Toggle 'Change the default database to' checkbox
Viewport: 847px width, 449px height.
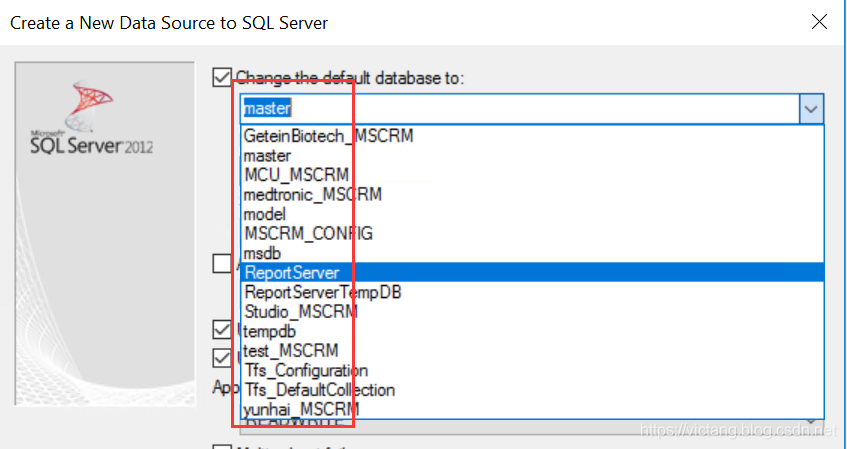coord(222,77)
